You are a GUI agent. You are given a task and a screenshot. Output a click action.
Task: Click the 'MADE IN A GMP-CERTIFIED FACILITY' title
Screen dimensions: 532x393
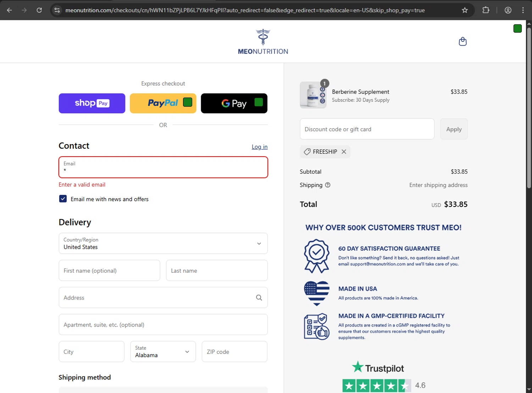391,316
